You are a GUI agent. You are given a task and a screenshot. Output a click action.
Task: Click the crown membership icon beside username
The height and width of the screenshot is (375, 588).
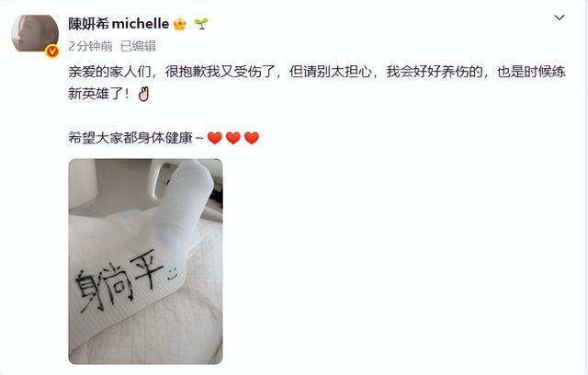click(180, 25)
